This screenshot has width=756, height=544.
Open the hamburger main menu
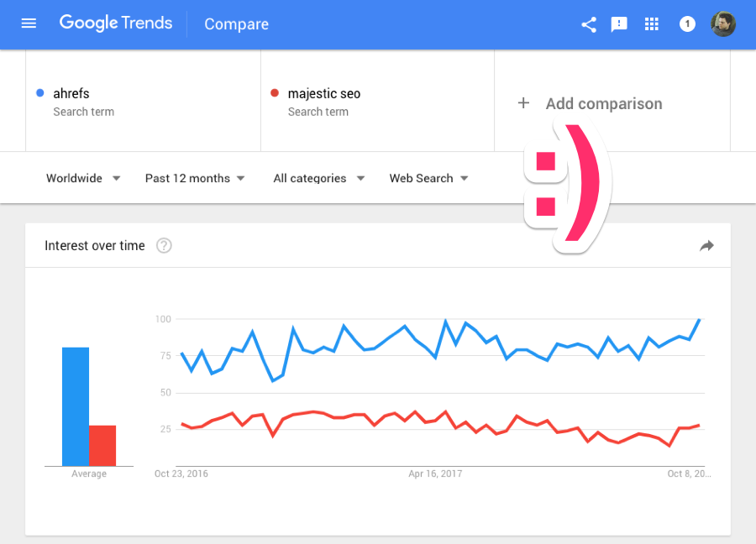pyautogui.click(x=29, y=24)
